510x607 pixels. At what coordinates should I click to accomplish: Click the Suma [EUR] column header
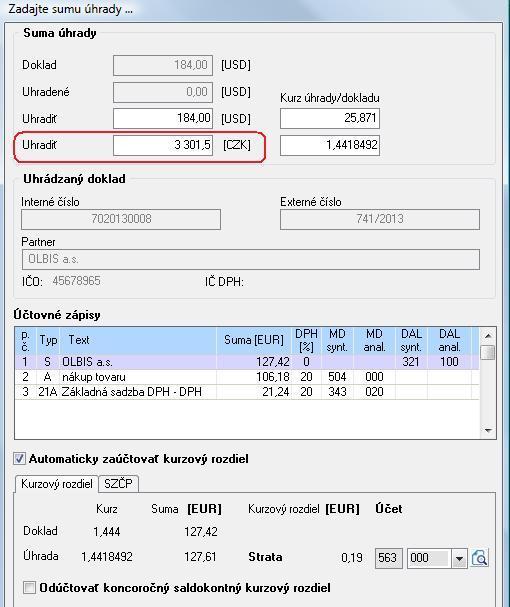(x=254, y=340)
